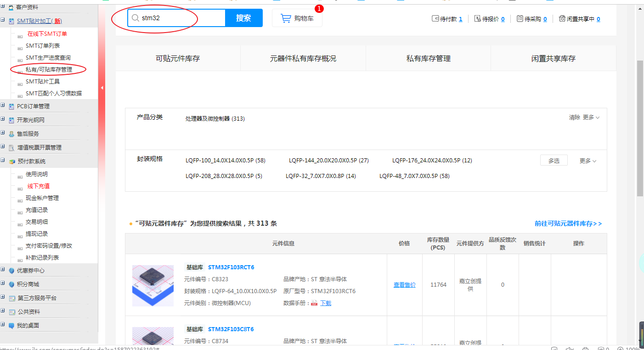Open 更多 dropdown in 封装规格 row
Viewport: 644px width, 350px height.
point(588,161)
